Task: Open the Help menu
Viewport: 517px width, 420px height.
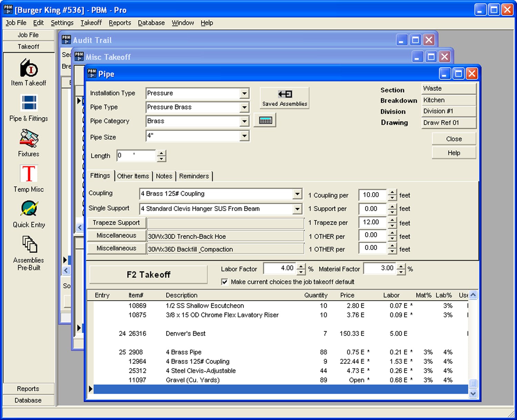Action: pos(207,23)
